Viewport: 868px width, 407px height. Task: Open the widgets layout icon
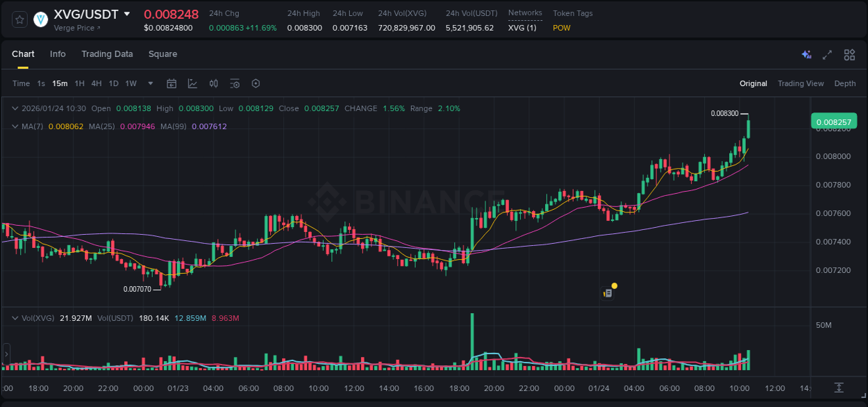[849, 54]
